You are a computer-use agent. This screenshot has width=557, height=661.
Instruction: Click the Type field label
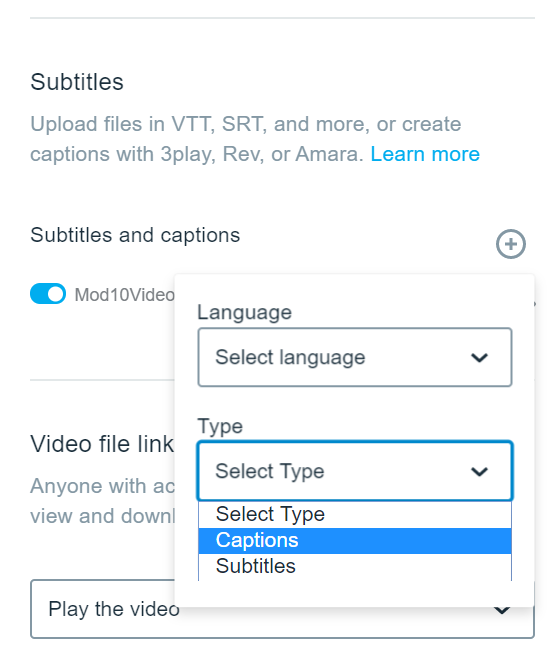click(220, 426)
